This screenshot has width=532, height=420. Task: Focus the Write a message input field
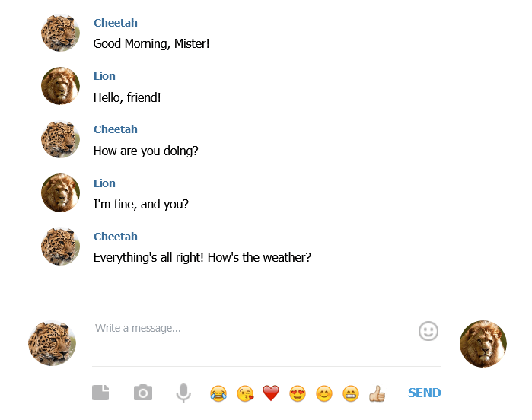(254, 342)
